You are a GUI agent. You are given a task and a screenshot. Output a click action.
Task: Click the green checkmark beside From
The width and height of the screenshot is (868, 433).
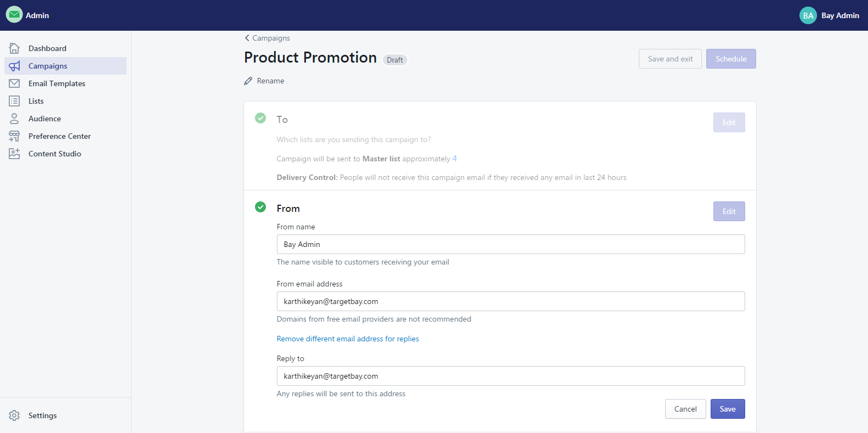pos(260,207)
